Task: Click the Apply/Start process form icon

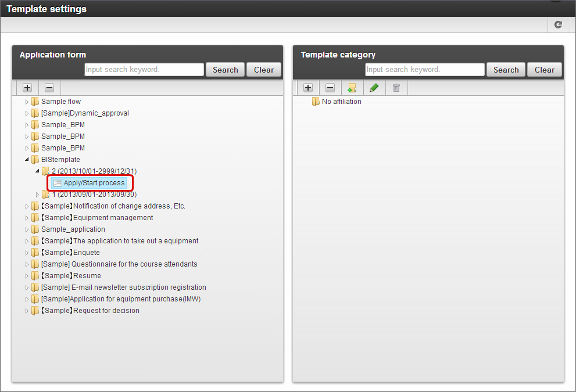Action: (58, 183)
